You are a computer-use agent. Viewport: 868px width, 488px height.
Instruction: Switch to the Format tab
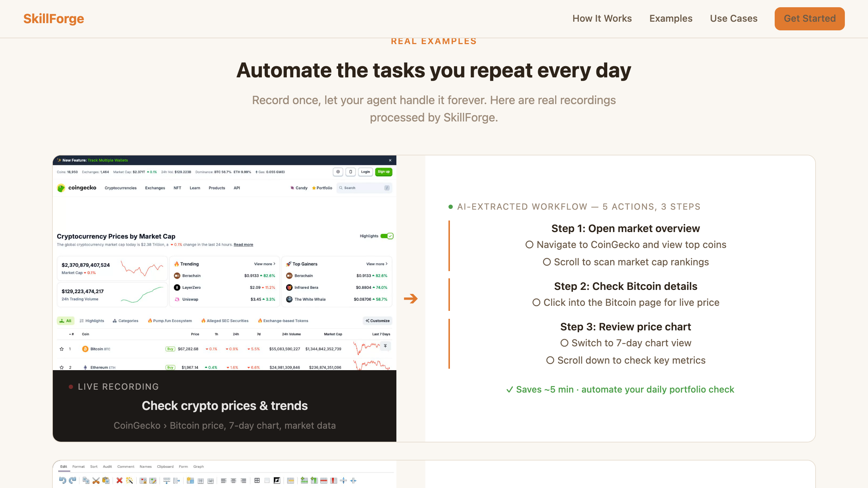click(78, 467)
